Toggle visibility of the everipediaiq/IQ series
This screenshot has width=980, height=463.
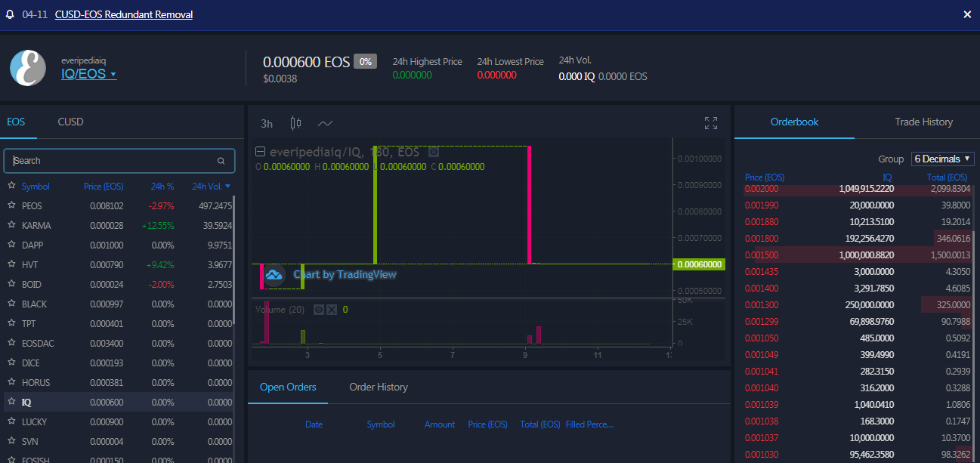click(x=434, y=152)
